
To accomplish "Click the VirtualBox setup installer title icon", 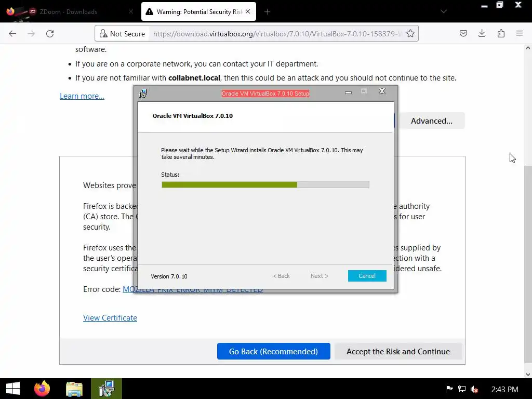I will [143, 94].
